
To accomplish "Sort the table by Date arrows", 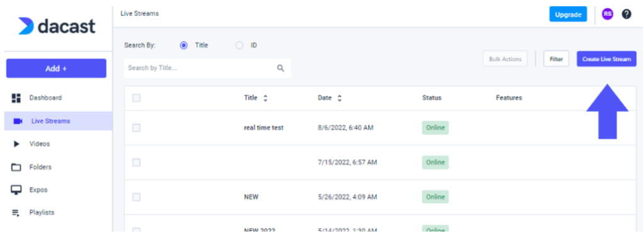I will click(x=339, y=98).
